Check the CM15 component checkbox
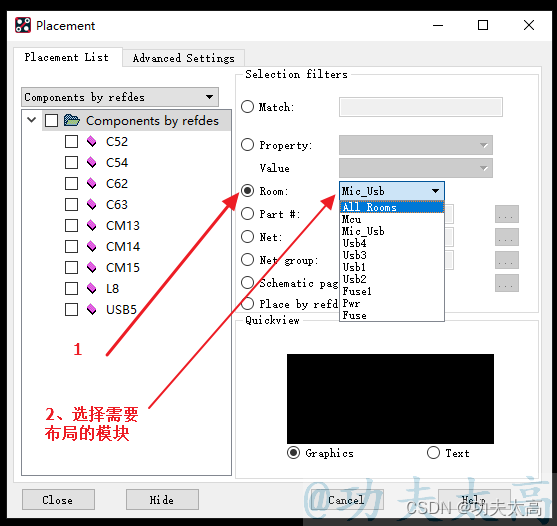This screenshot has height=526, width=557. [x=71, y=267]
